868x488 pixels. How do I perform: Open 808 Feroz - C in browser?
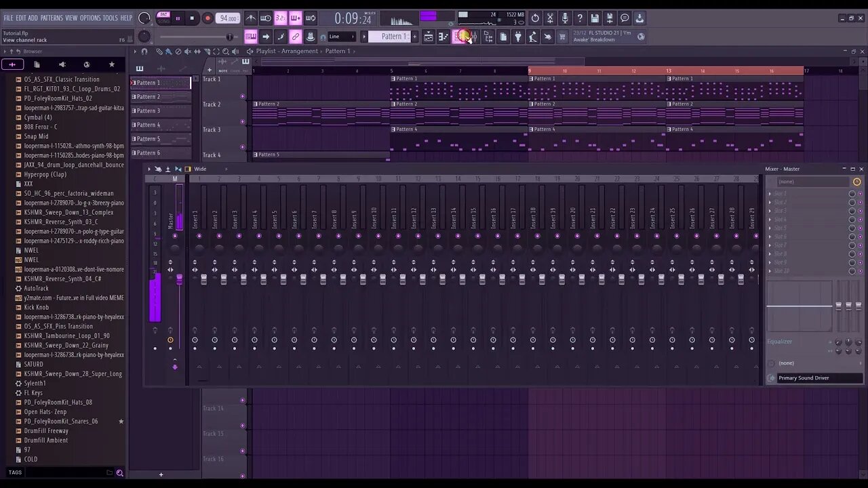pos(41,127)
